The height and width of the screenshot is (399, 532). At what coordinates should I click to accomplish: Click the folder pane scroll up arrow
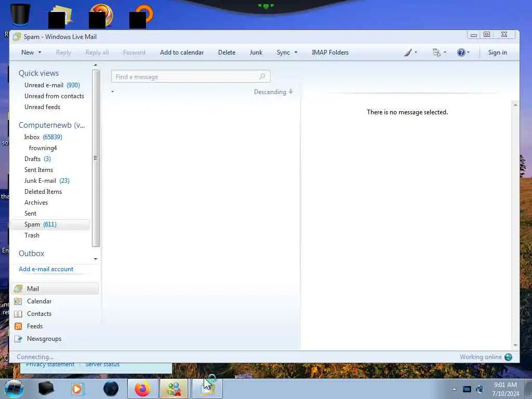point(96,65)
